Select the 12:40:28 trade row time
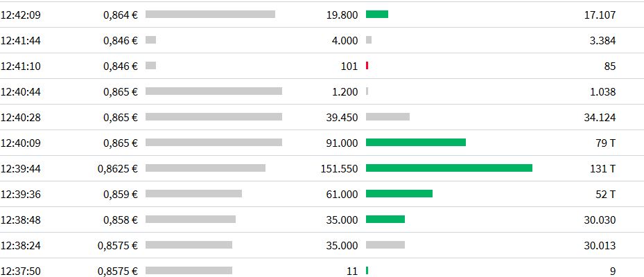 point(21,118)
